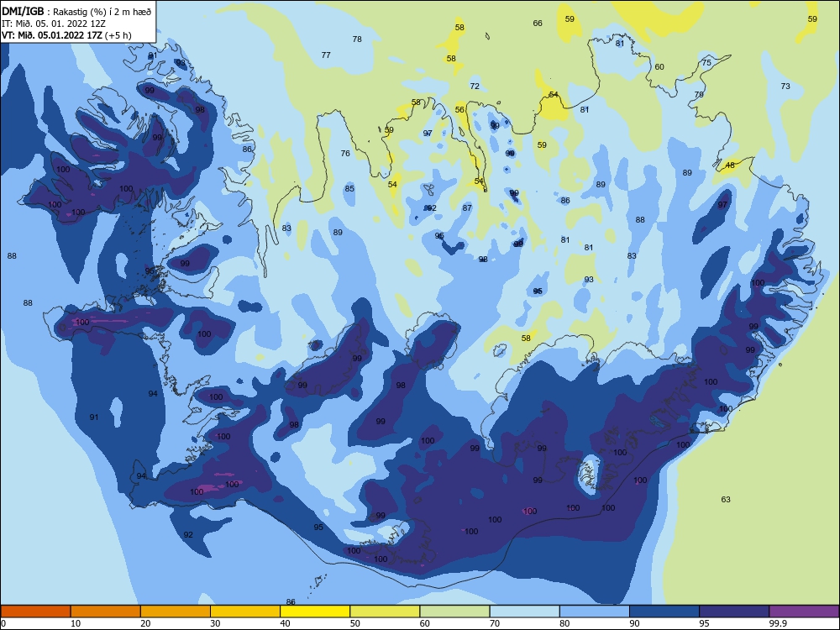This screenshot has width=840, height=630.
Task: Click the '99.9' tick label on the color scale
Action: pyautogui.click(x=777, y=623)
